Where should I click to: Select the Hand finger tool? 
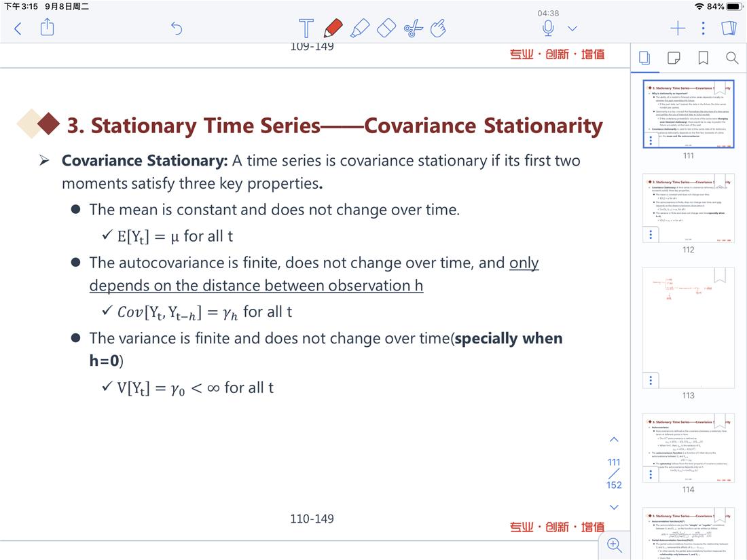438,28
